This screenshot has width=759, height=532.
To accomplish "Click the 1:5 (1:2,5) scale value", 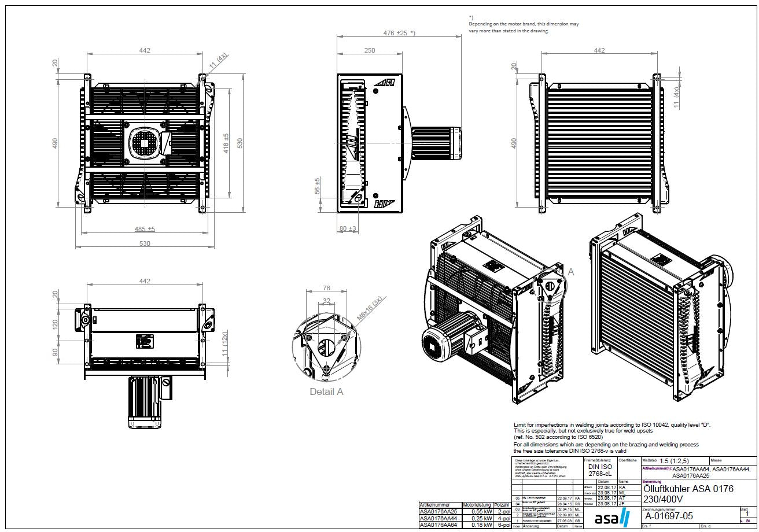I will (675, 461).
